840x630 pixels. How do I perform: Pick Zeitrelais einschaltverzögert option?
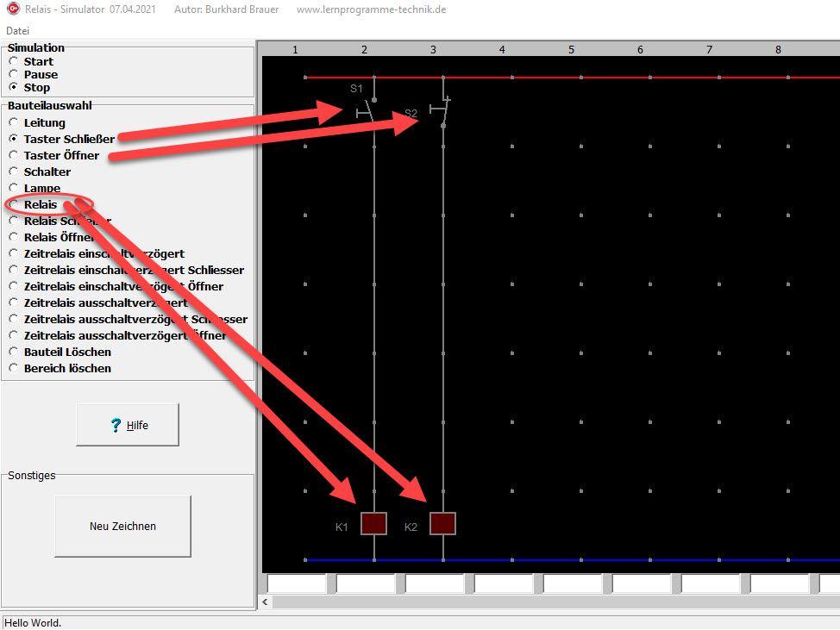click(x=13, y=254)
